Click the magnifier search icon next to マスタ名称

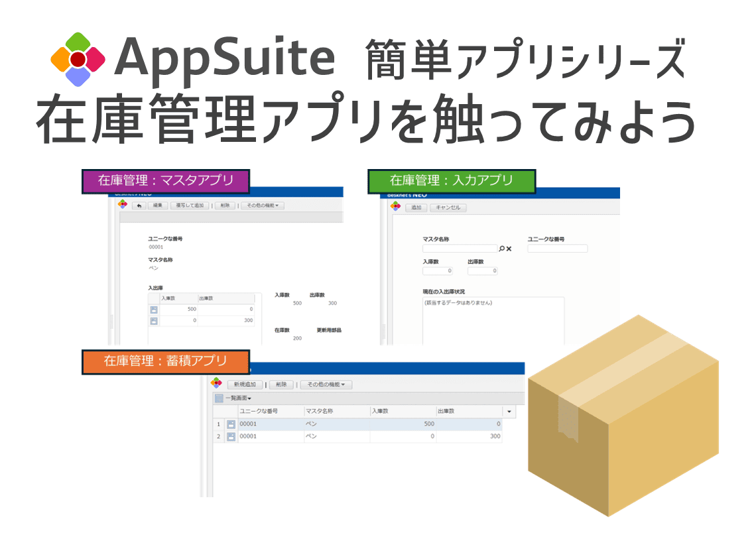(501, 247)
